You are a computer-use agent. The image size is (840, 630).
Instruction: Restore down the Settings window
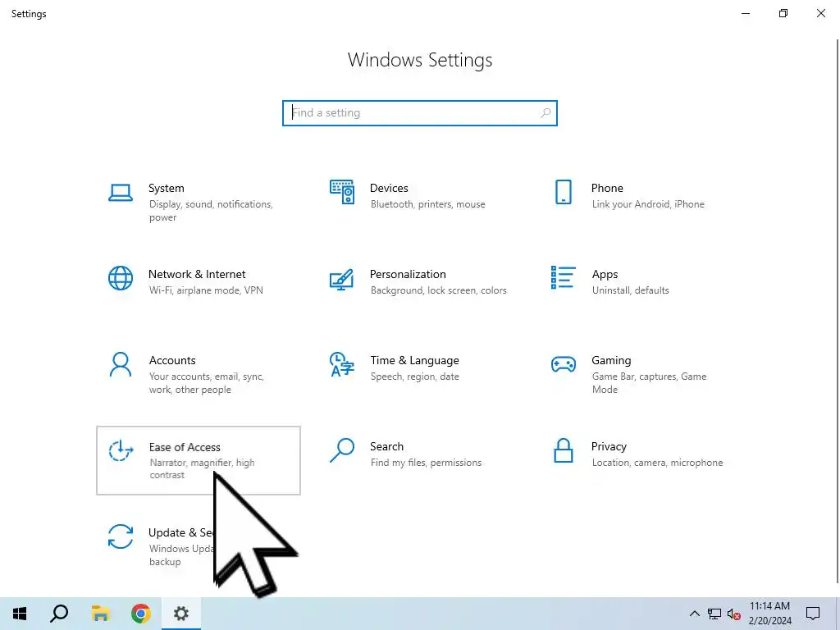(783, 13)
